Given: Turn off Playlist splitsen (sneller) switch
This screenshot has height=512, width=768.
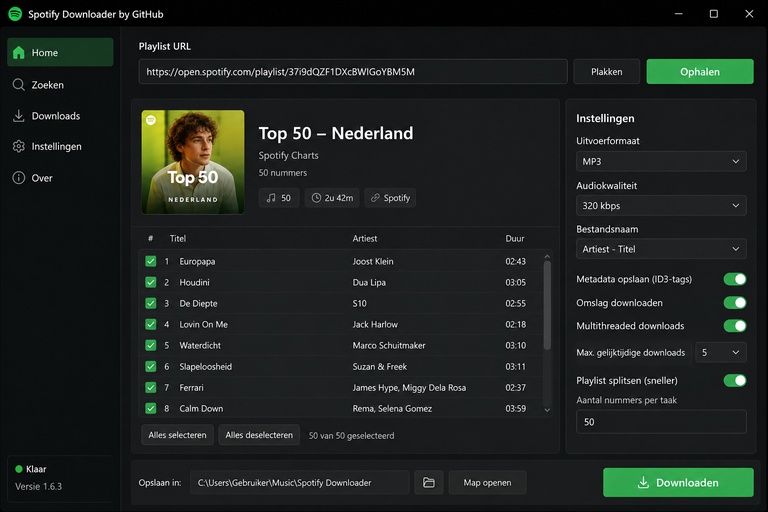Looking at the screenshot, I should coord(735,380).
